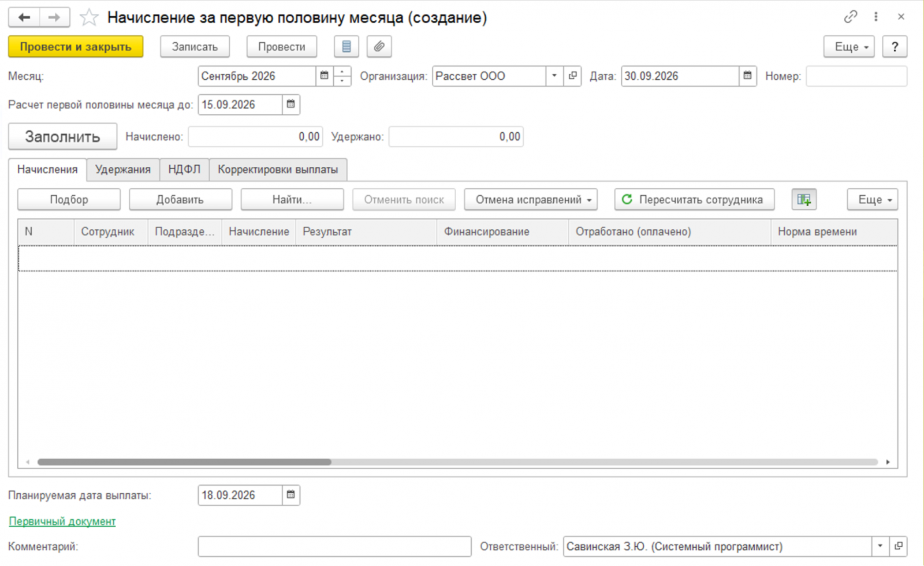Add a row with Добавить button

[x=180, y=200]
